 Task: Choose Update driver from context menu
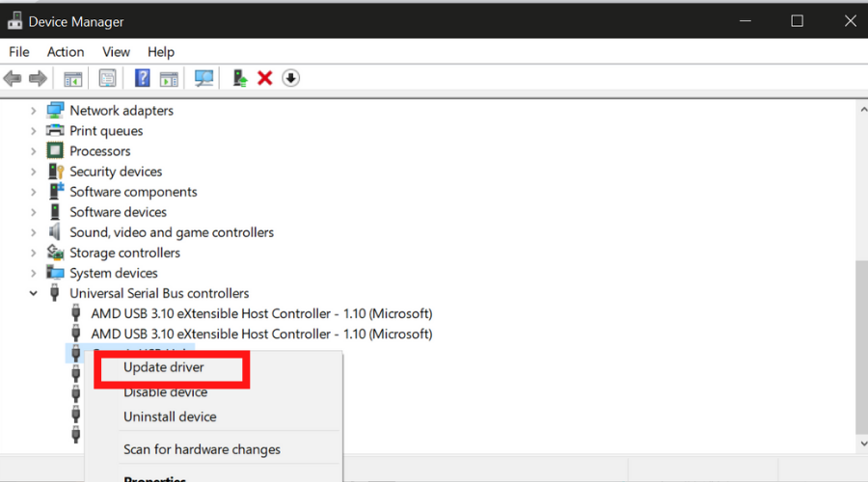point(164,367)
